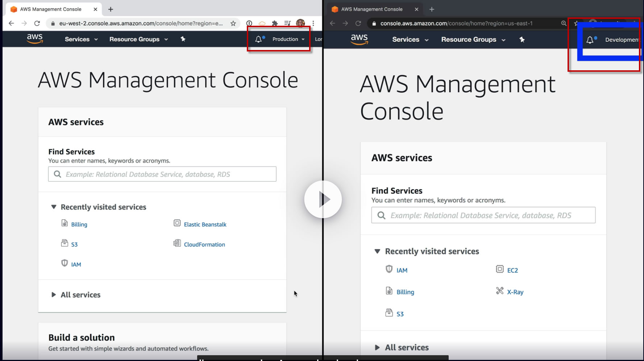Close the AWS Management Console tab in the eu-west-2 window
Screen dimensions: 644x361
coord(95,9)
